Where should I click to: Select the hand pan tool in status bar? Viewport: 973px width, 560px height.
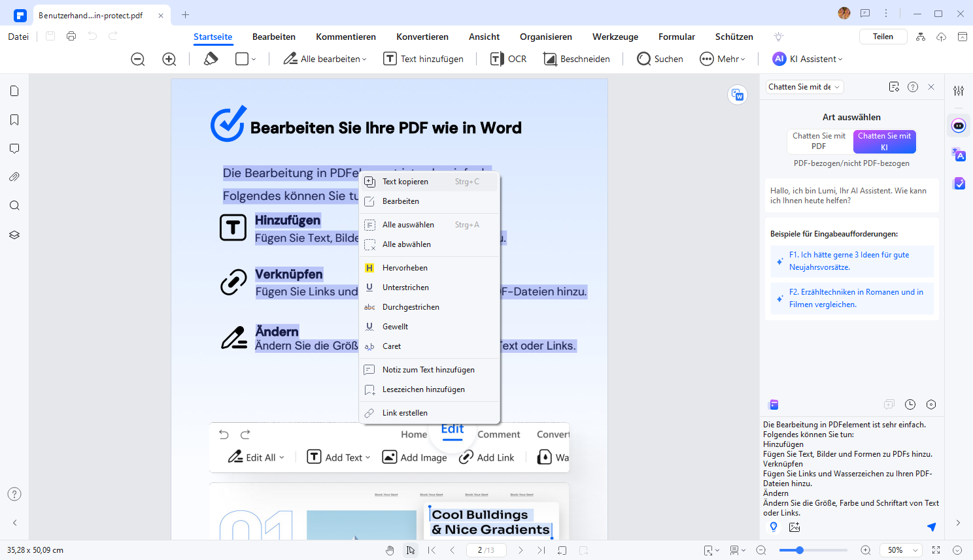pos(390,550)
